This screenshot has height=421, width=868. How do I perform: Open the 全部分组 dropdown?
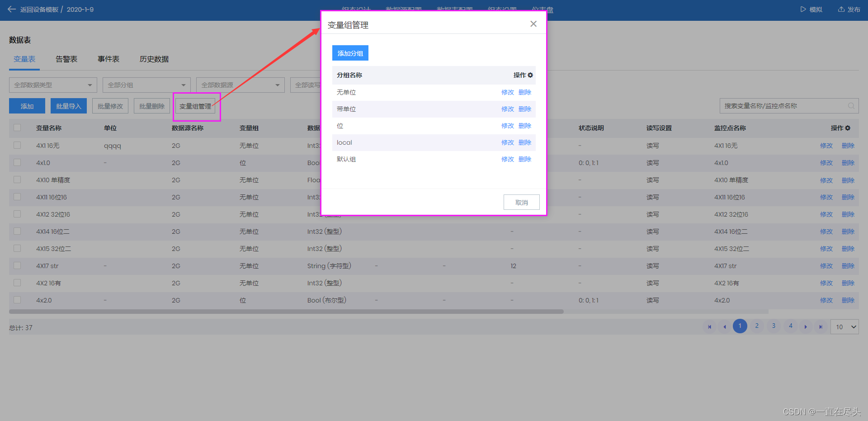(x=146, y=85)
